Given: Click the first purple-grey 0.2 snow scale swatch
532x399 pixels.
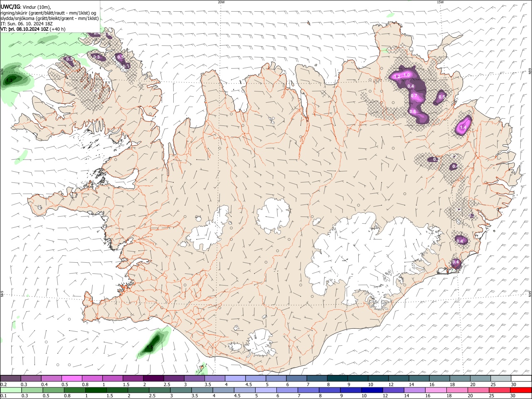Looking at the screenshot, I should pyautogui.click(x=10, y=379).
